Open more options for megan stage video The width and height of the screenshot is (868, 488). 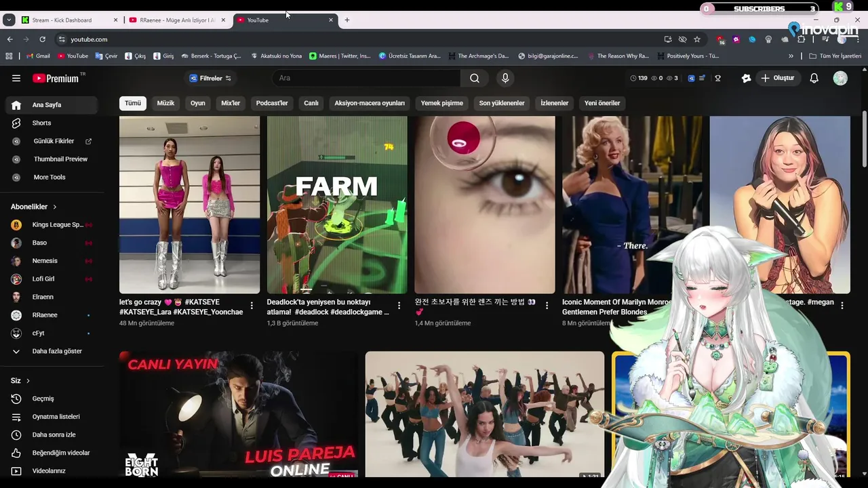(x=842, y=306)
